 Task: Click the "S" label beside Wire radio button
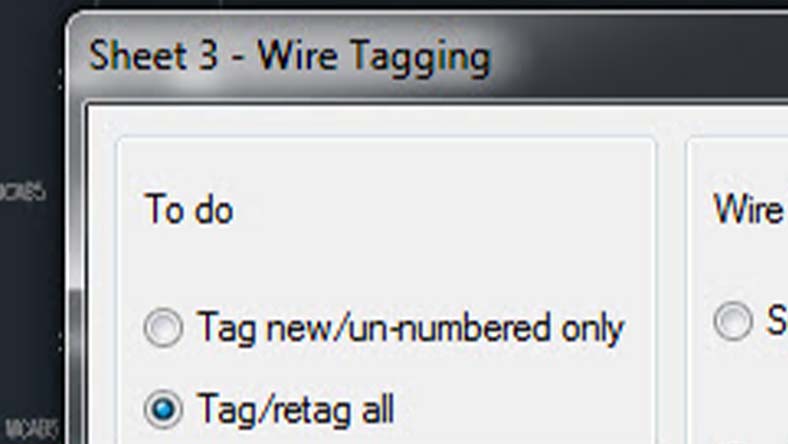tap(776, 320)
